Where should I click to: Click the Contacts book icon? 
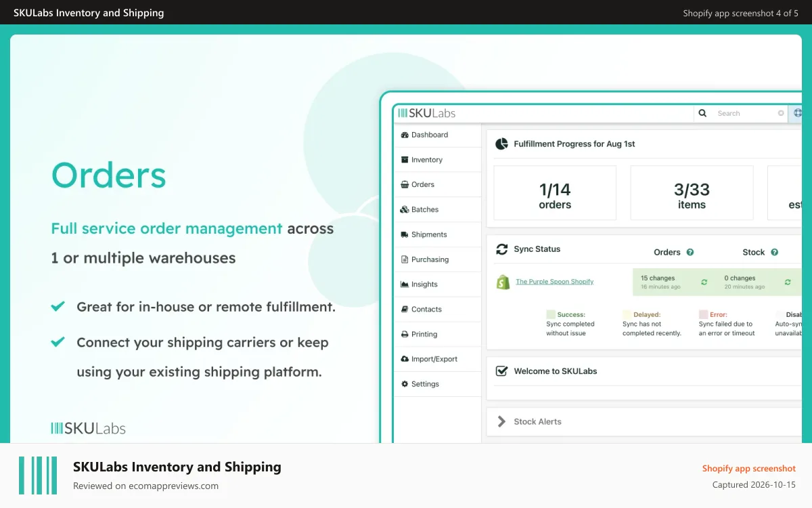pyautogui.click(x=405, y=309)
